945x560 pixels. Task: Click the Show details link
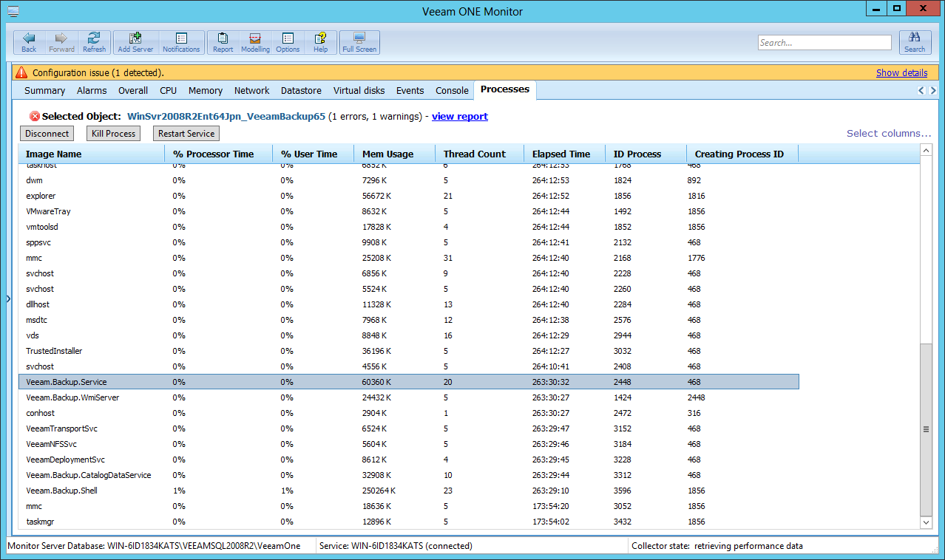pyautogui.click(x=901, y=72)
